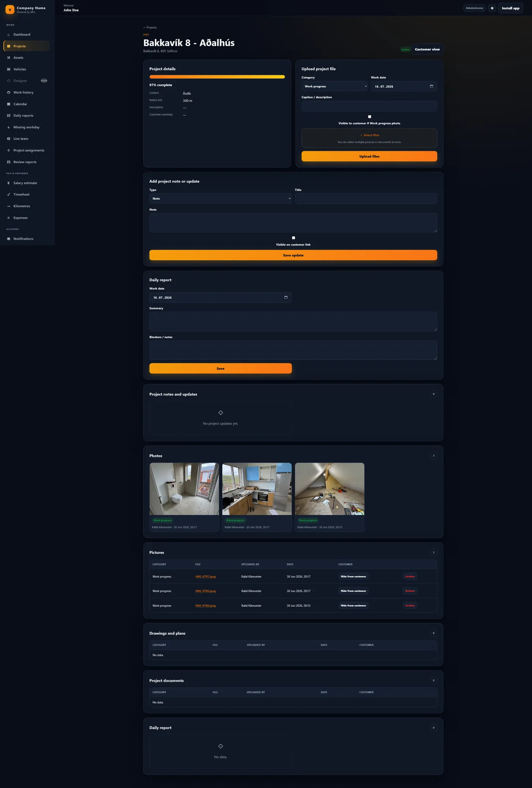Select Expenses in the sidebar menu
This screenshot has height=788, width=532.
pyautogui.click(x=27, y=218)
